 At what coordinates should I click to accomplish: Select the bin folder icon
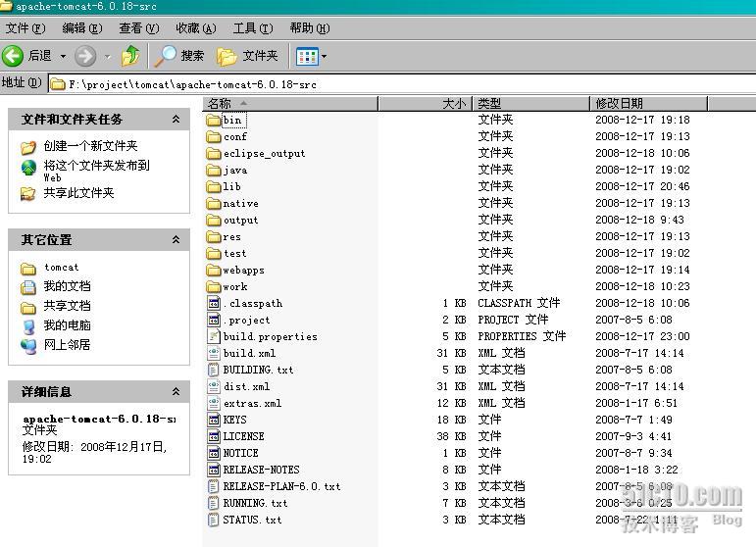(214, 120)
